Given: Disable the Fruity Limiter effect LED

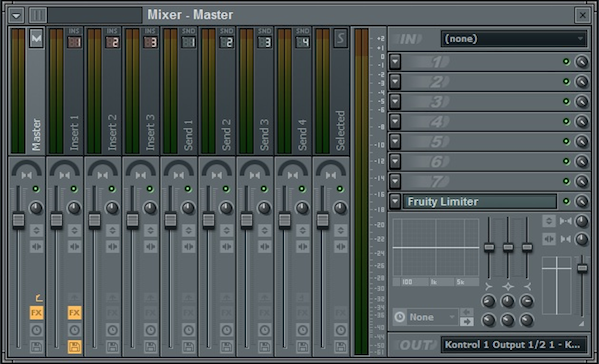Looking at the screenshot, I should pos(566,201).
